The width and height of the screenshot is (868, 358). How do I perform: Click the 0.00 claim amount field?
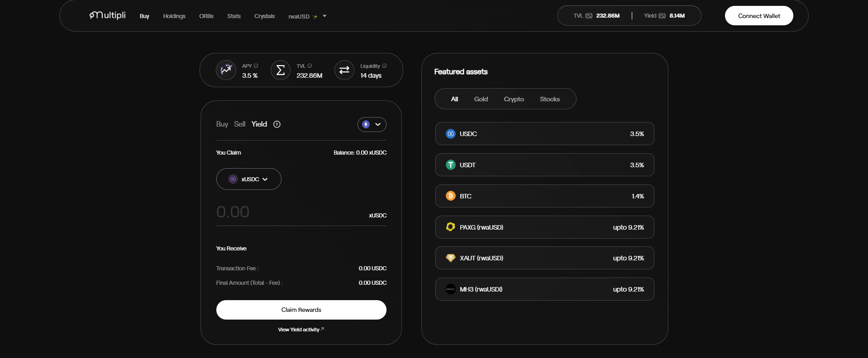(x=290, y=212)
